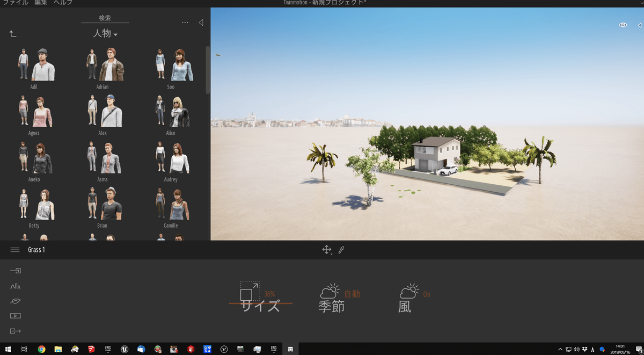Click the 自動 season value
Viewport: 644px width, 355px height.
pyautogui.click(x=352, y=294)
